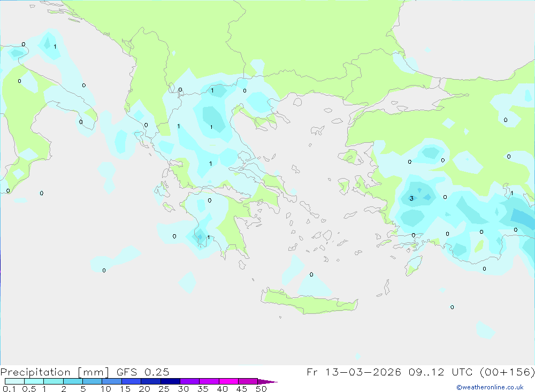Image resolution: width=535 pixels, height=392 pixels.
Task: Choose the 15–20 mm blue legend swatch
Action: (x=131, y=381)
